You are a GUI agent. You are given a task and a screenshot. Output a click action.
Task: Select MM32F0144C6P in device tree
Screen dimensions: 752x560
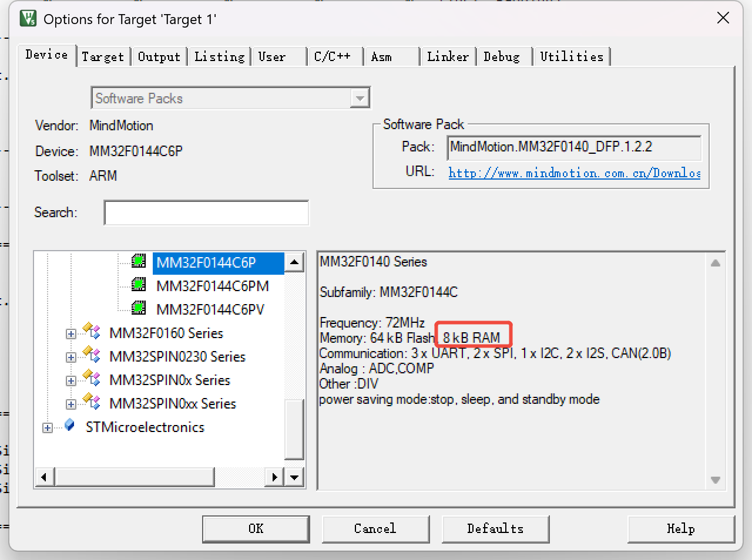point(206,262)
